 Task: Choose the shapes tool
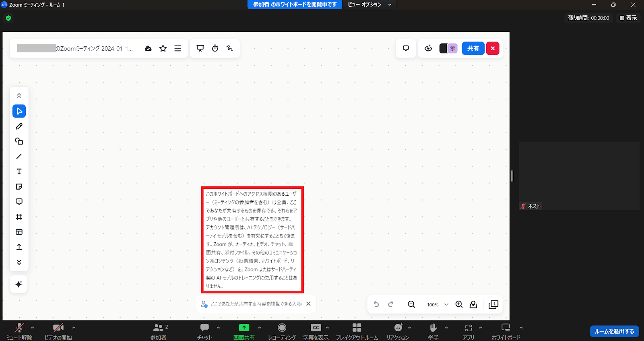(19, 141)
